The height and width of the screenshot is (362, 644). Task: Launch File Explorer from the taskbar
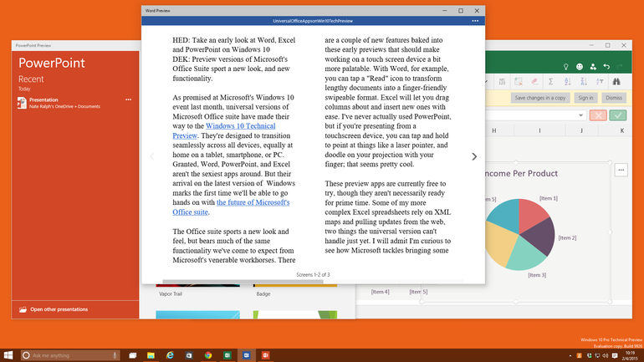pos(151,355)
